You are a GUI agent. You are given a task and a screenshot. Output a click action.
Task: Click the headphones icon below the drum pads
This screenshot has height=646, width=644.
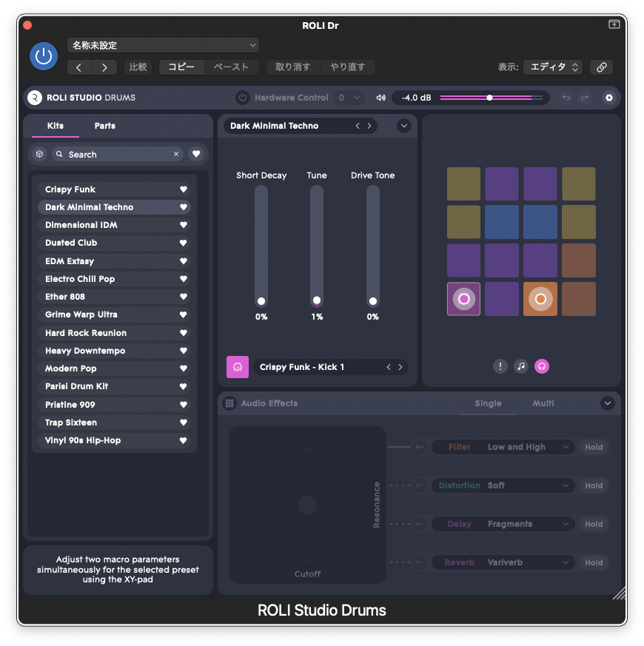coord(542,366)
